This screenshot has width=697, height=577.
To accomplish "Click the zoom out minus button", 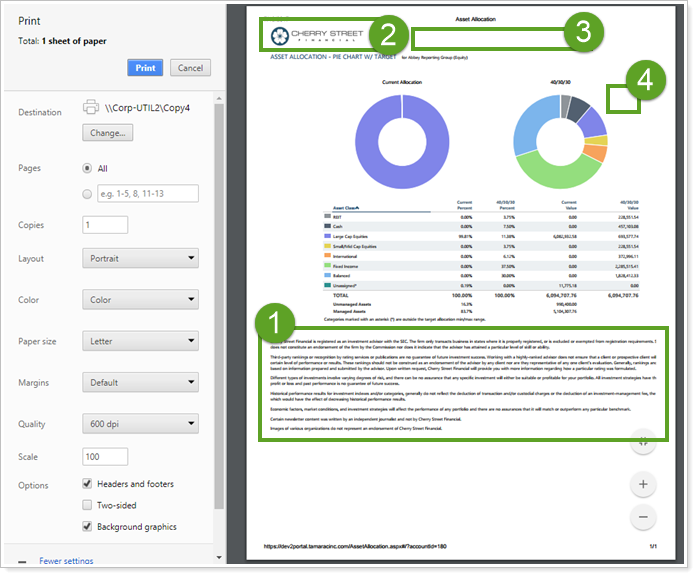I will coord(642,517).
